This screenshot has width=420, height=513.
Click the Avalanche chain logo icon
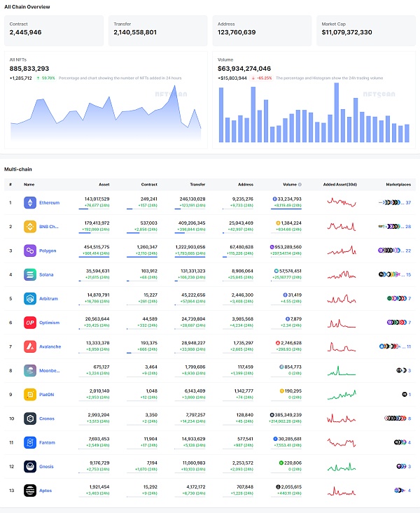(30, 346)
